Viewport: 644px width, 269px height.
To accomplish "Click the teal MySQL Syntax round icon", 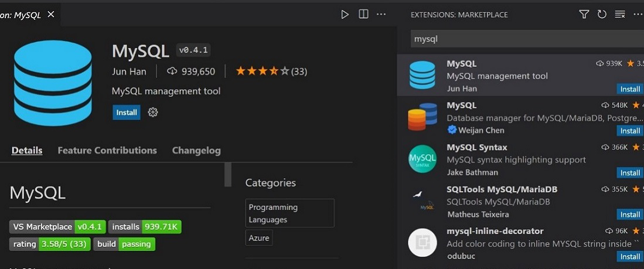I will (422, 159).
